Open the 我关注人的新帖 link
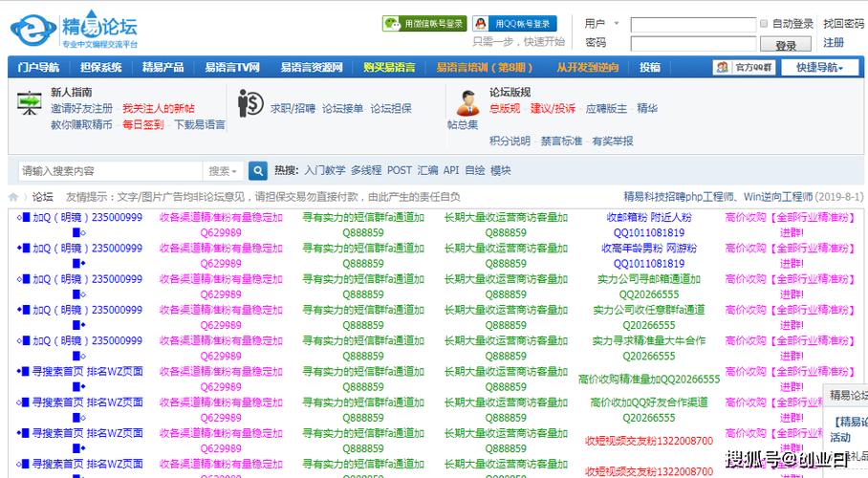Image resolution: width=868 pixels, height=478 pixels. click(159, 109)
